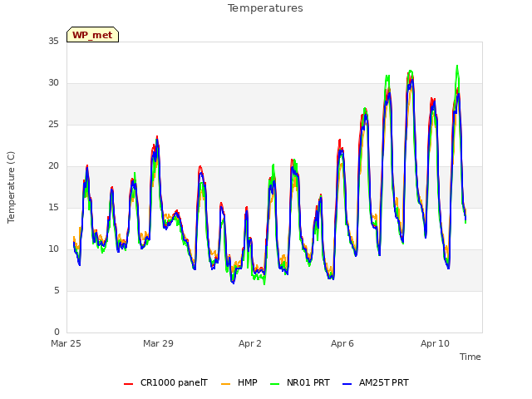Click the Temperatures chart title
The width and height of the screenshot is (532, 399).
click(x=265, y=8)
